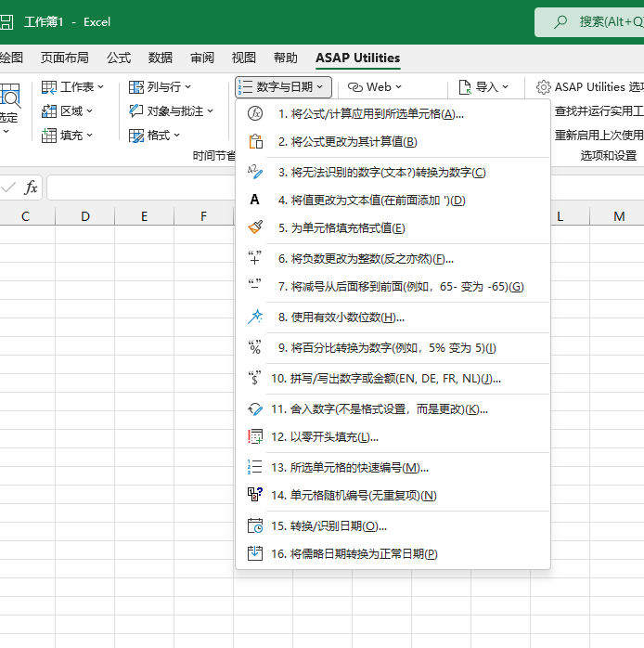The image size is (644, 648).
Task: Click the bold A icon for item 4
Action: tap(254, 200)
